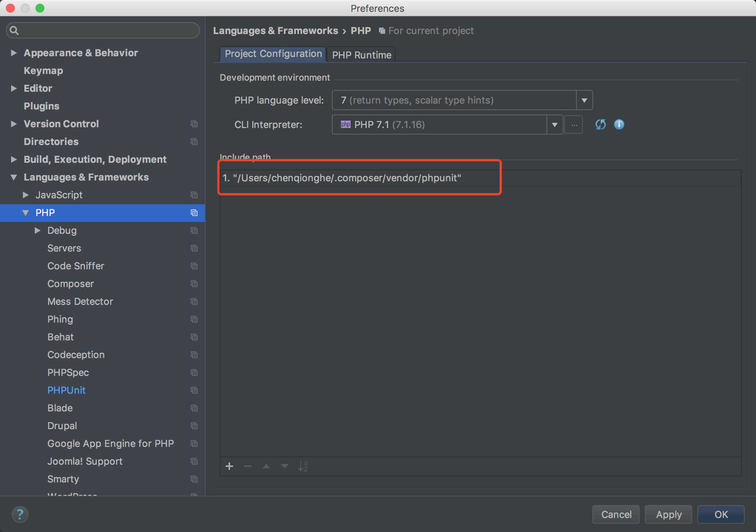Expand the Appearance & Behavior section
Viewport: 756px width, 532px height.
pos(13,53)
